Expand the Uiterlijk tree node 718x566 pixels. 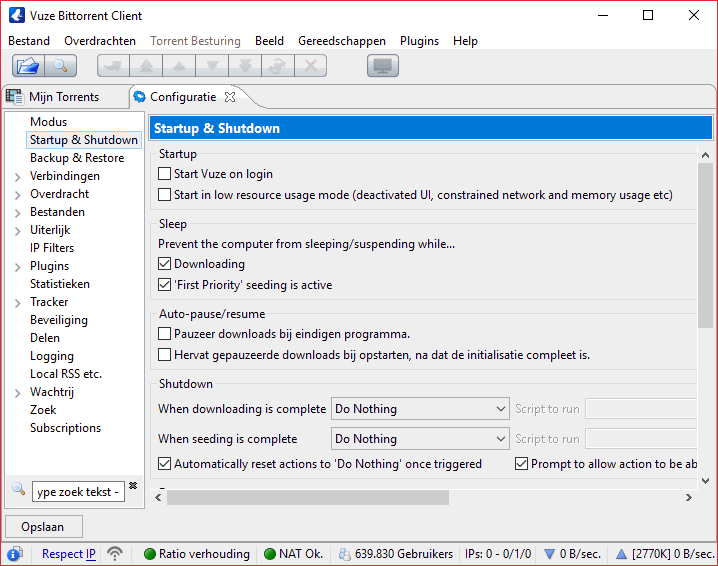[x=17, y=231]
